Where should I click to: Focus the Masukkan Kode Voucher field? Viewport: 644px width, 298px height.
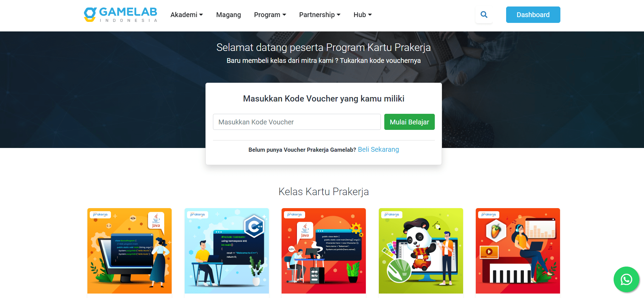(x=297, y=122)
